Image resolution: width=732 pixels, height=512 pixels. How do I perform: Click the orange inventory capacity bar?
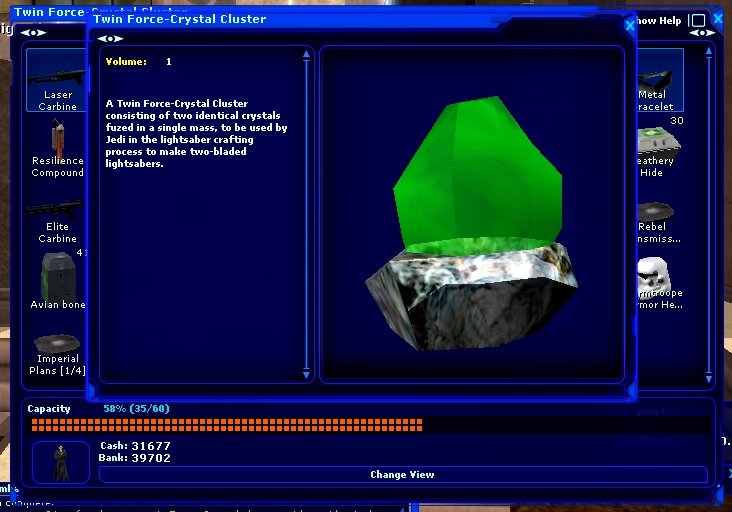coord(226,425)
